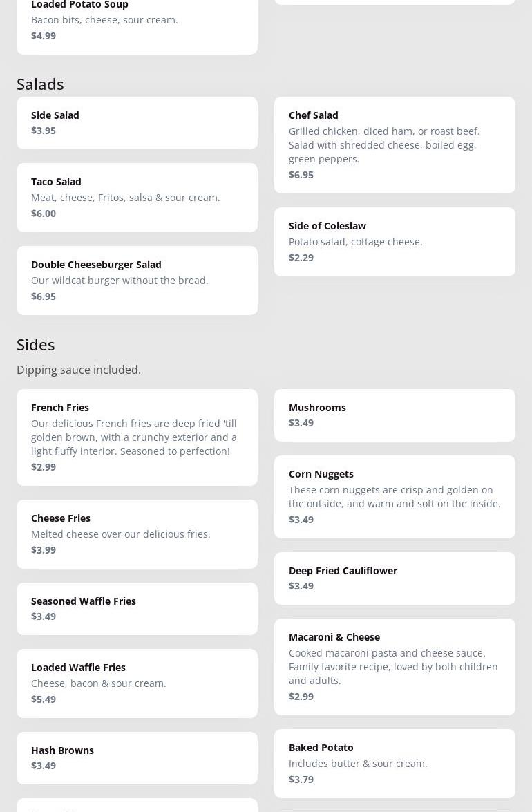
Task: Open the Macaroni & Cheese item
Action: point(395,666)
